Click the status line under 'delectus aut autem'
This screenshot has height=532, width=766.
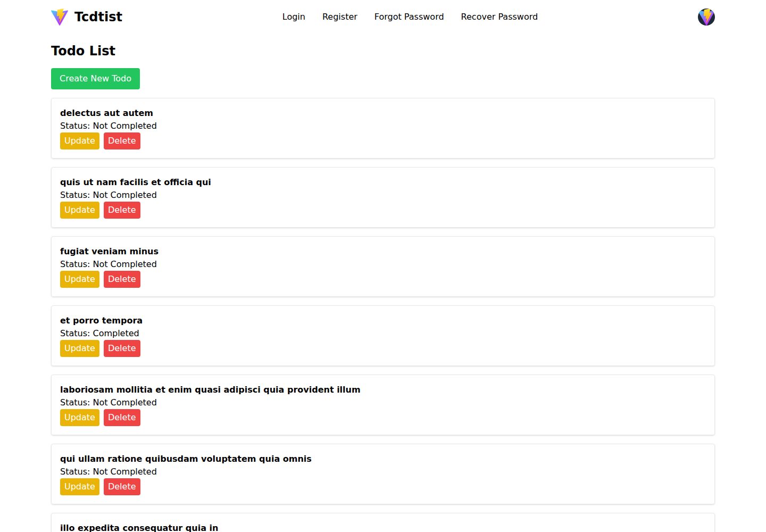coord(109,126)
